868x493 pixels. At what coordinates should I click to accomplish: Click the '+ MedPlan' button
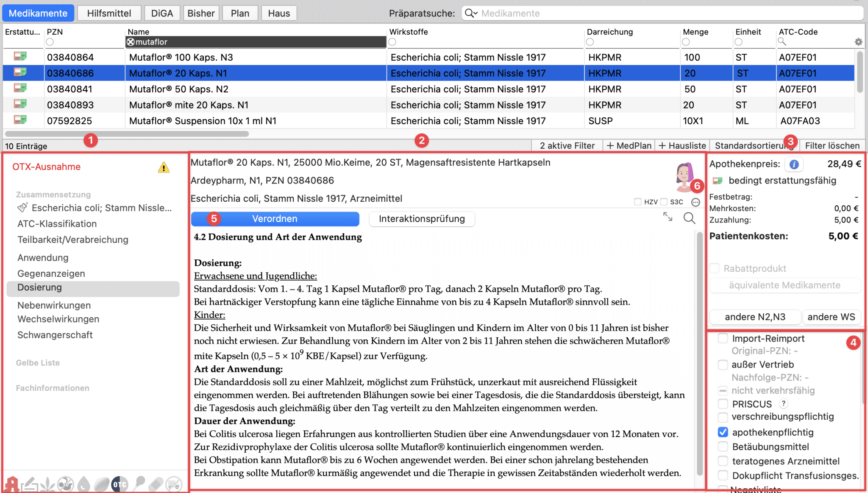click(x=629, y=145)
